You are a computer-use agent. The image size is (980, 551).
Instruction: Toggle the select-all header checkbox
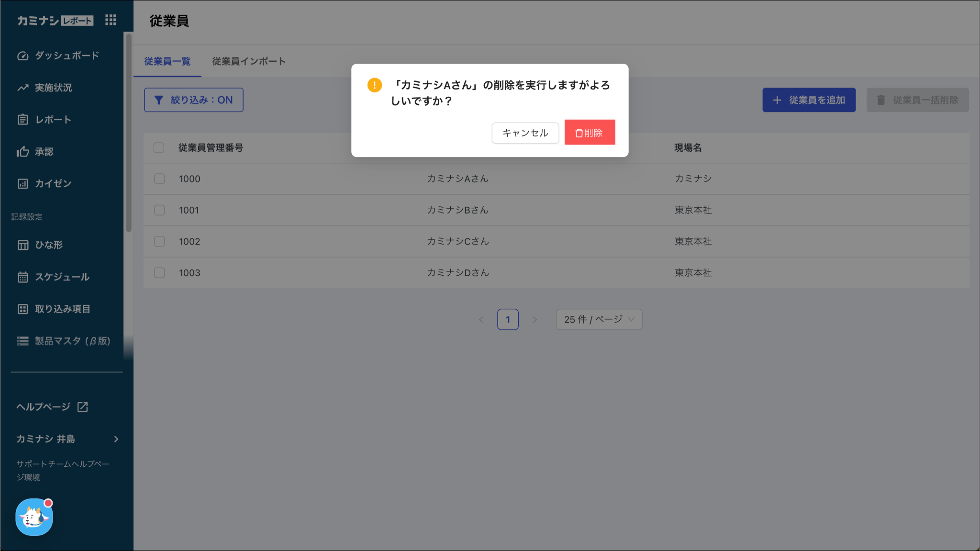click(x=159, y=147)
